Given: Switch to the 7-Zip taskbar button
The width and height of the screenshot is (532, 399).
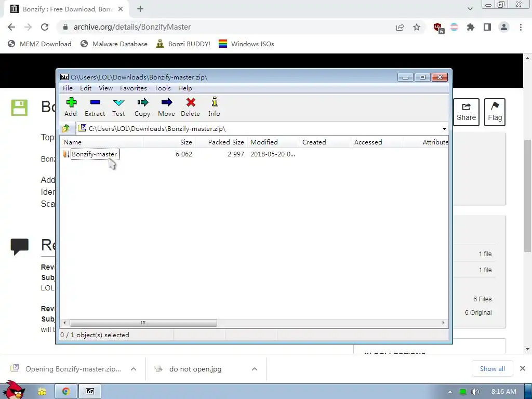Looking at the screenshot, I should [x=90, y=392].
